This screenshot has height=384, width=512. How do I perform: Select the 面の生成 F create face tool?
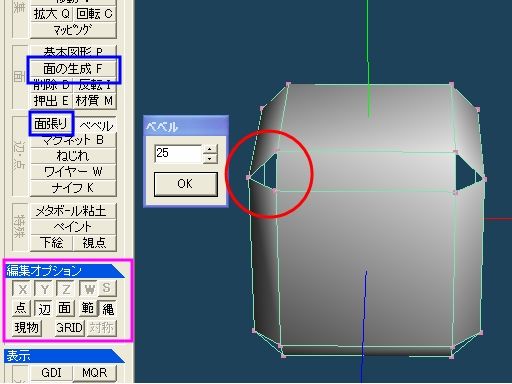tap(73, 69)
